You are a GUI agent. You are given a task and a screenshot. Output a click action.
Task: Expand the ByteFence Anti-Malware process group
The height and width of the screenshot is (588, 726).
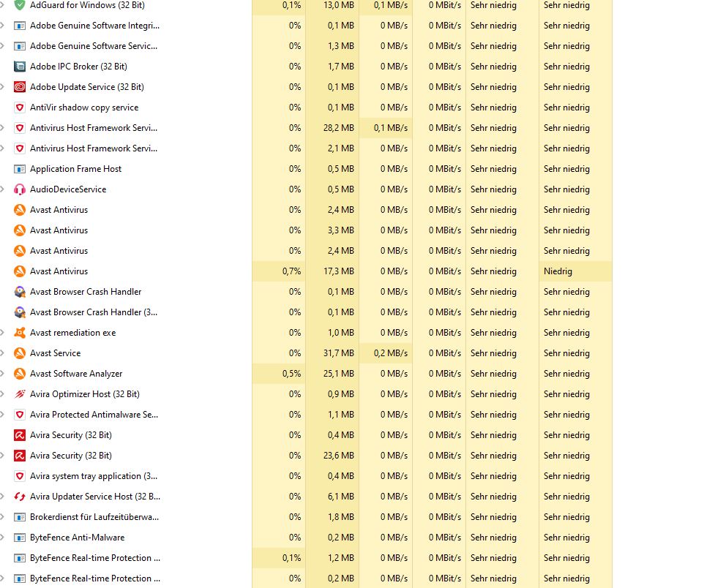pyautogui.click(x=2, y=538)
